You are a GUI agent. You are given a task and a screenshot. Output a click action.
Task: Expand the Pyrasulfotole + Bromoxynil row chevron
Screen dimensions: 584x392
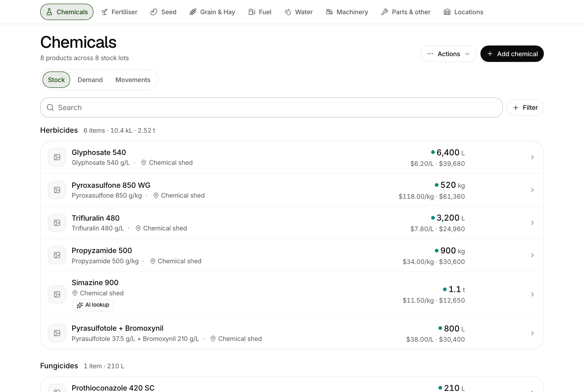pos(532,333)
